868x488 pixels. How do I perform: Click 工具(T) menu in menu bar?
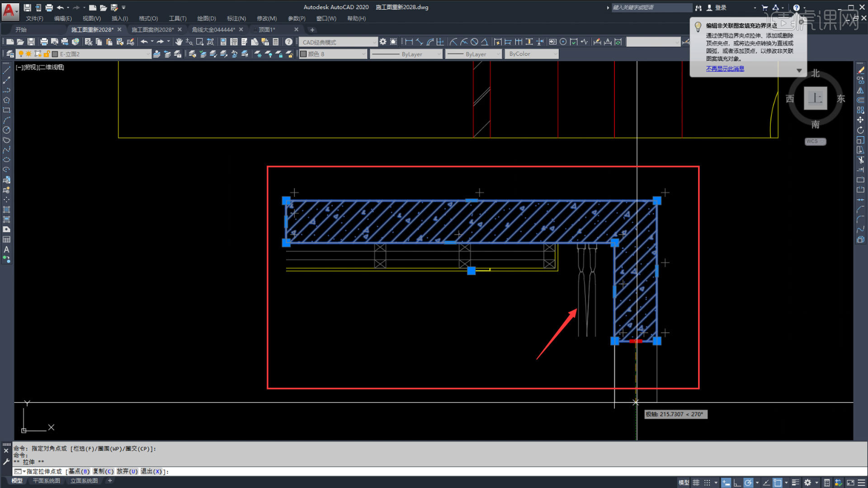click(176, 18)
